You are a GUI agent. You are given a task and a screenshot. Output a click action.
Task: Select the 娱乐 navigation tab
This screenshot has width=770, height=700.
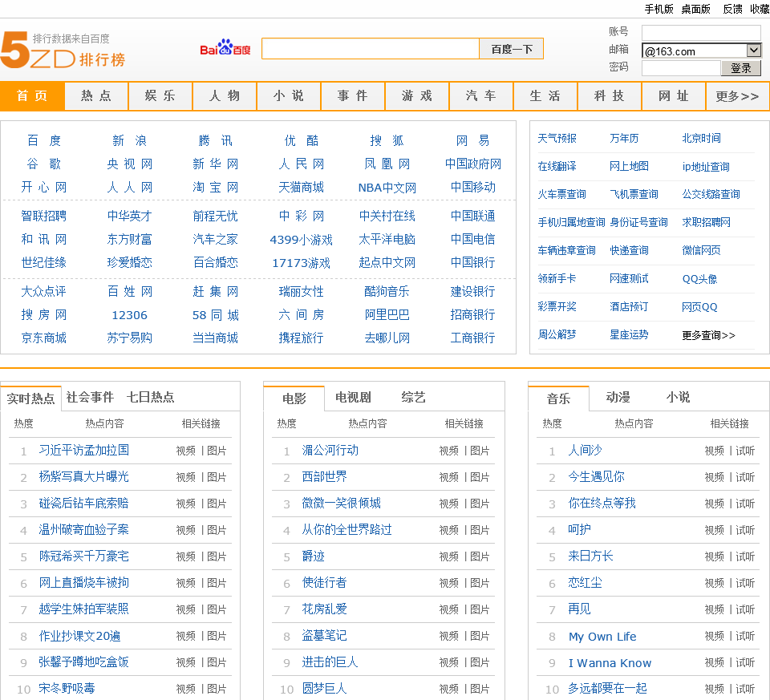point(160,96)
